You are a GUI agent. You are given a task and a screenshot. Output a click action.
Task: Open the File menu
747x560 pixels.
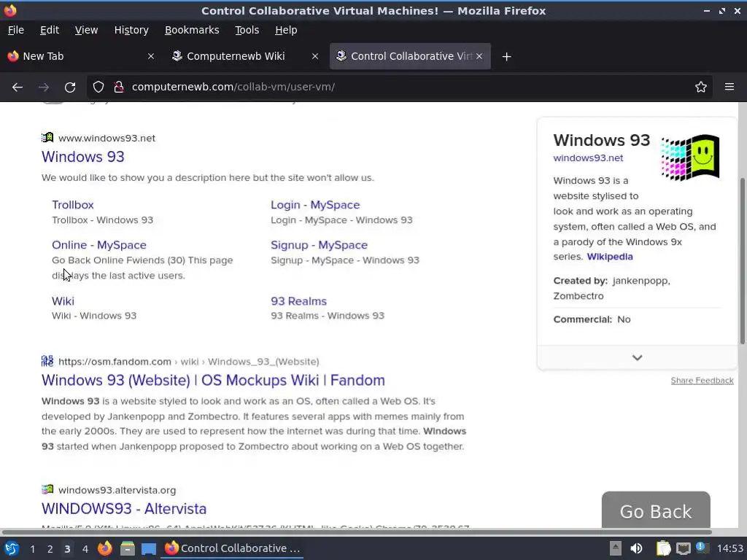[16, 30]
